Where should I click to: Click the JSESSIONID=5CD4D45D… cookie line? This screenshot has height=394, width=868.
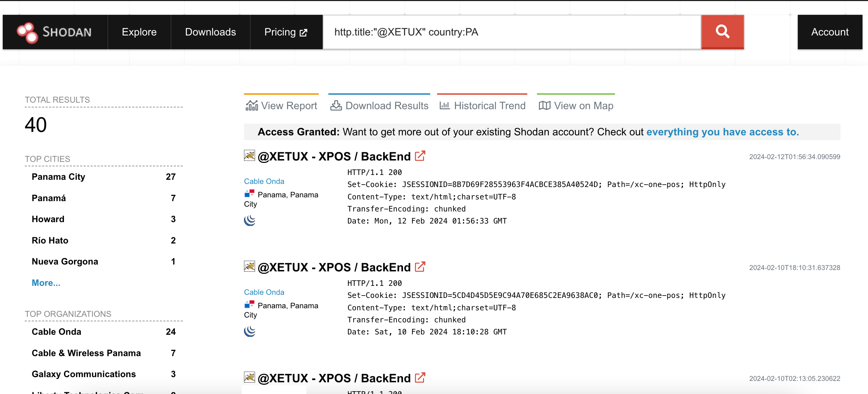[536, 295]
